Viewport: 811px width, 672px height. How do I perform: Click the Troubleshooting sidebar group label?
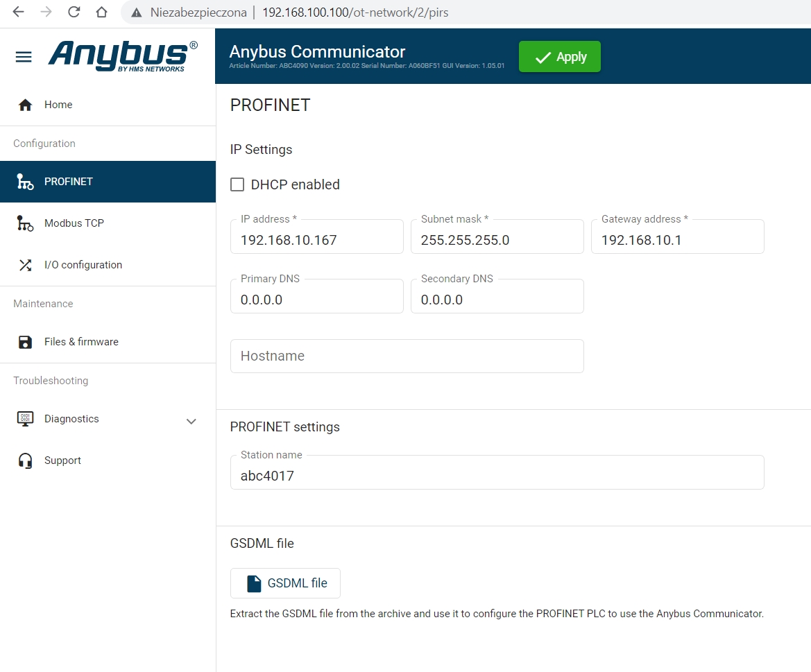point(51,381)
